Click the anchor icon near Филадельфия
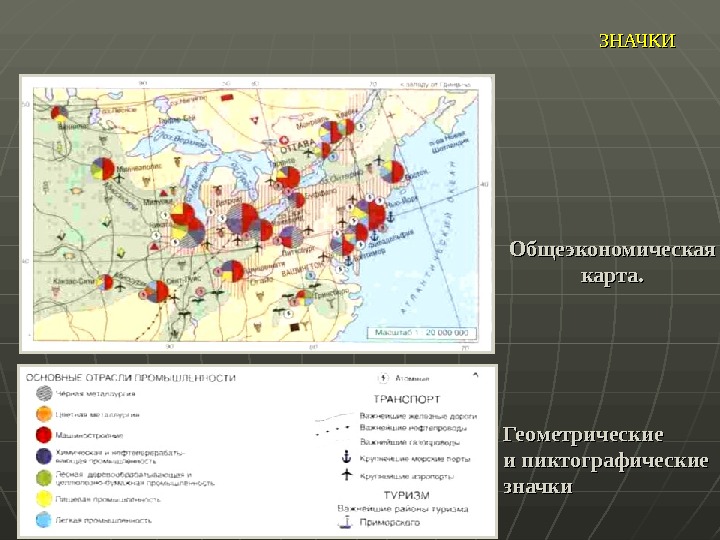The image size is (720, 540). coord(374,236)
